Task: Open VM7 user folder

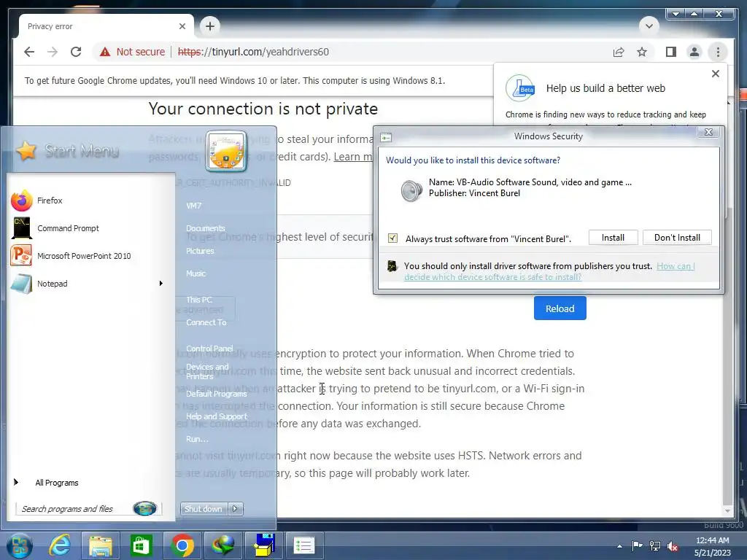Action: pos(193,206)
